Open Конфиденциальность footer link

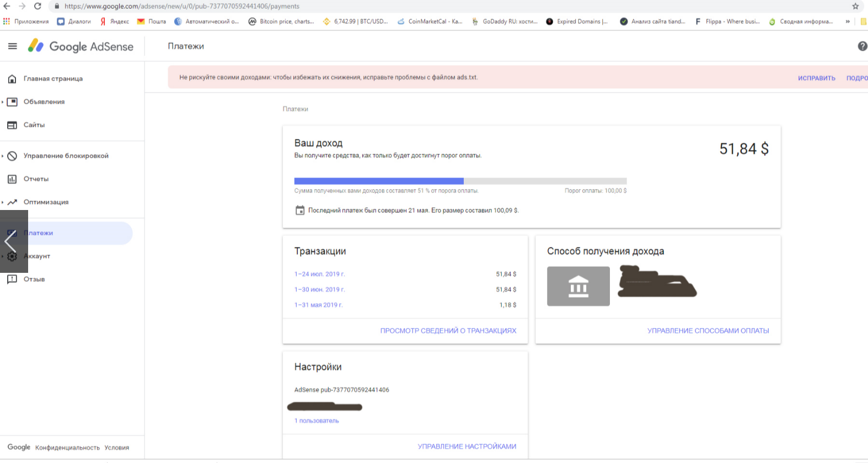click(x=67, y=448)
